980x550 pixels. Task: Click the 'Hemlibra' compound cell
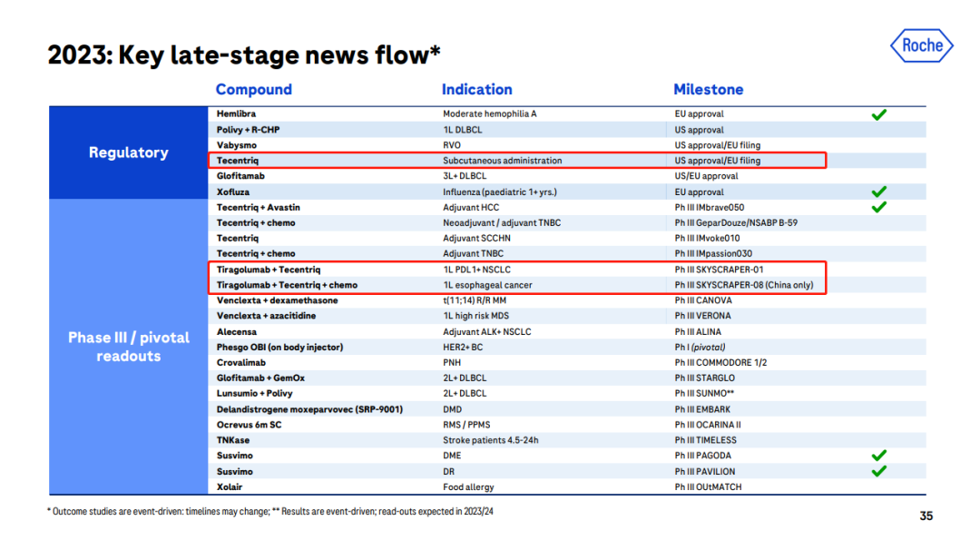point(236,113)
